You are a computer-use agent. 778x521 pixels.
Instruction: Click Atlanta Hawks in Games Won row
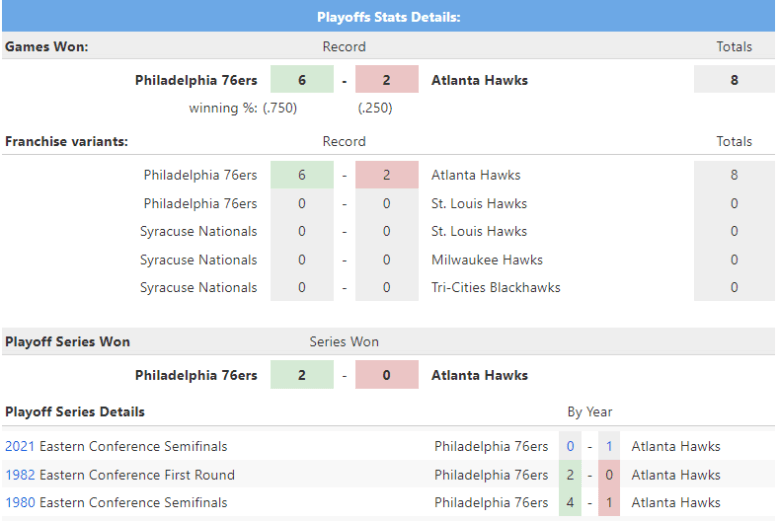479,80
